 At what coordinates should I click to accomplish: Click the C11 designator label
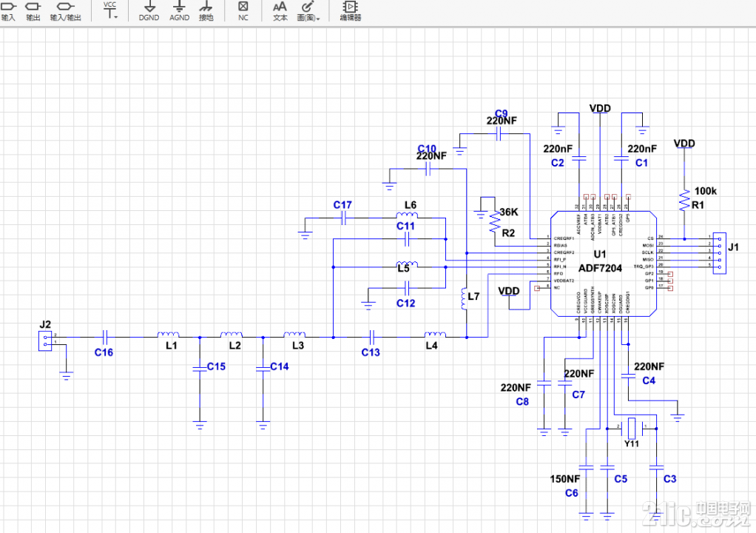click(405, 226)
